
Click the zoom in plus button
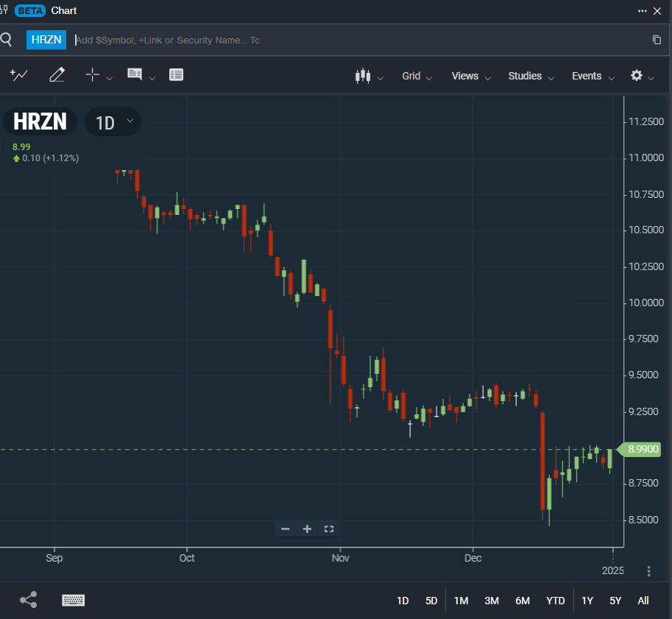(x=307, y=529)
